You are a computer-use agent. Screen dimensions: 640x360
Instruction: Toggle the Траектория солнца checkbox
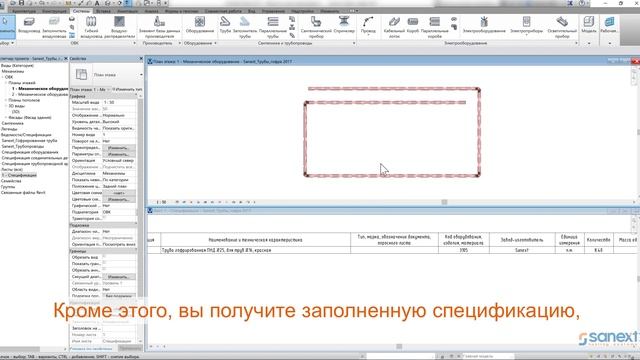[x=104, y=218]
